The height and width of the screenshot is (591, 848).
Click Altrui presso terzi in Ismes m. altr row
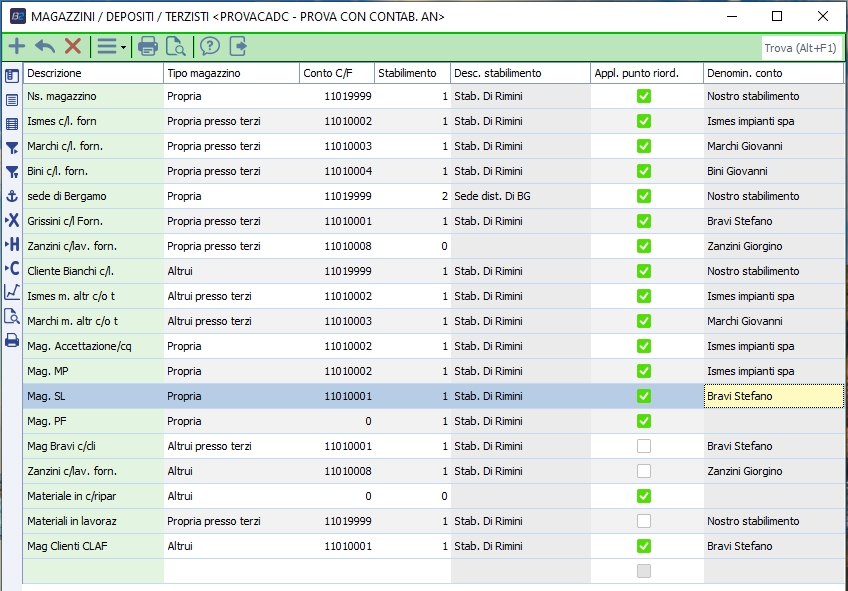(231, 296)
